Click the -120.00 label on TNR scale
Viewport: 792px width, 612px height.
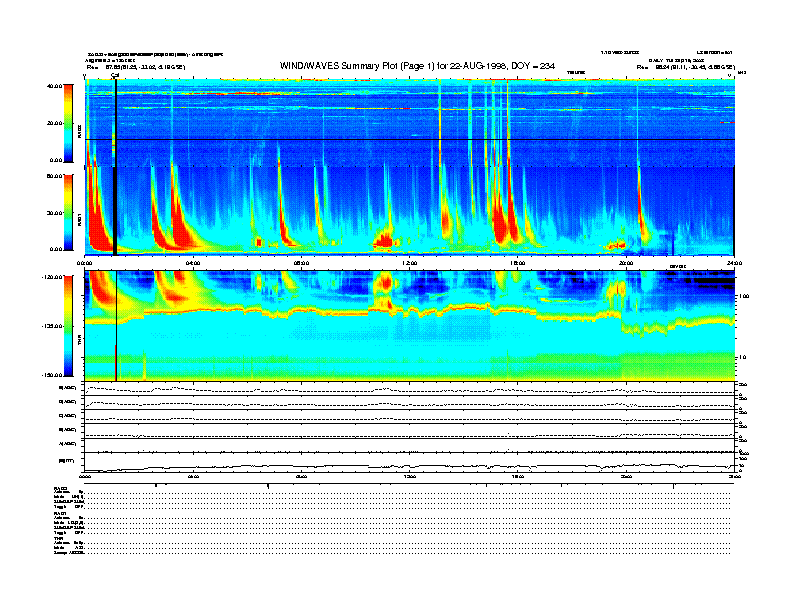(x=52, y=277)
